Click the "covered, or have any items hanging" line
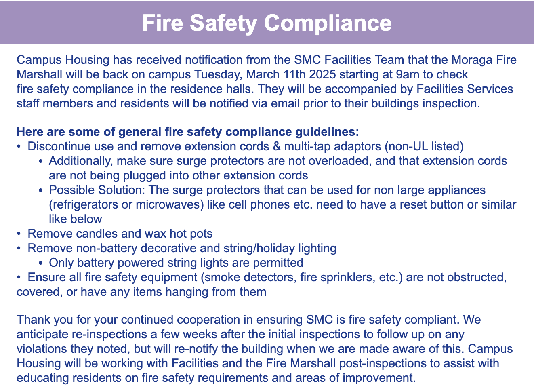The image size is (534, 392). [x=141, y=292]
